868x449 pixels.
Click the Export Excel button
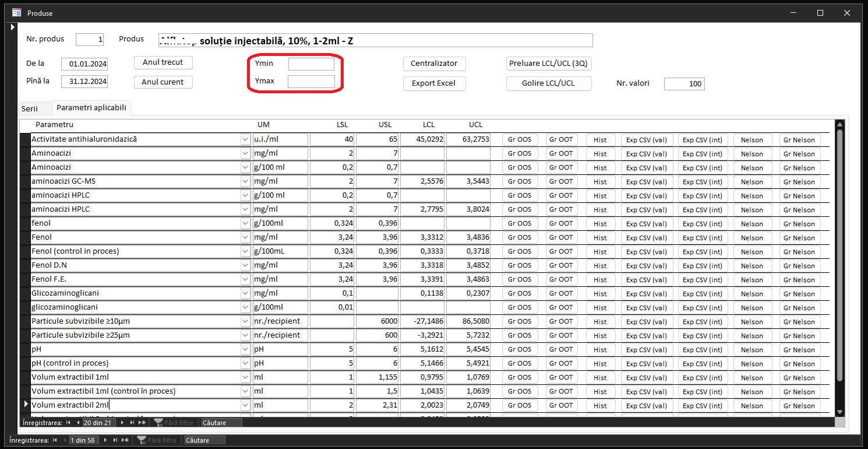coord(435,83)
